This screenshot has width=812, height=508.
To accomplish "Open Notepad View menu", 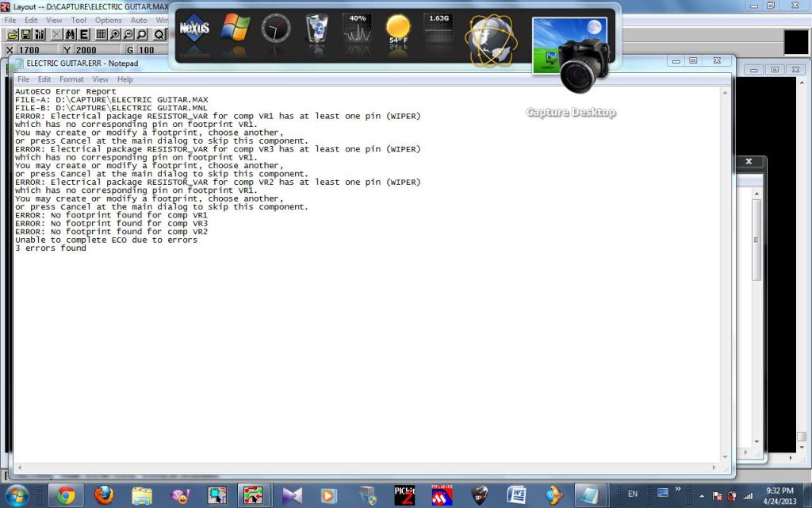I will (x=101, y=79).
